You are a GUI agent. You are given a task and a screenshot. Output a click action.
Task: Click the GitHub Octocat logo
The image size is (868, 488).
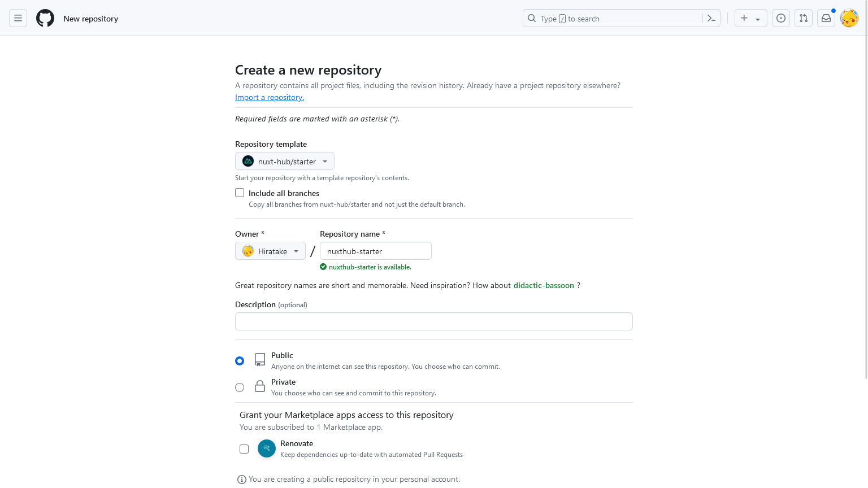[45, 18]
